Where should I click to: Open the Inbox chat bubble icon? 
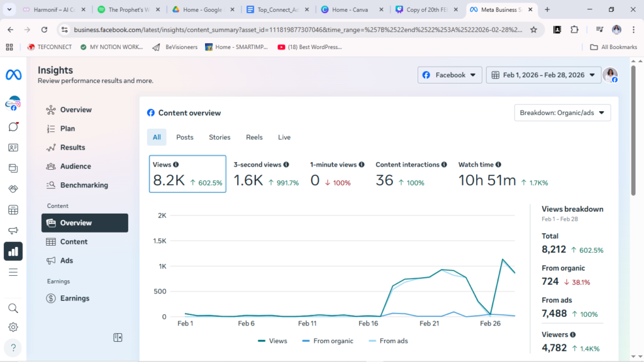(13, 126)
